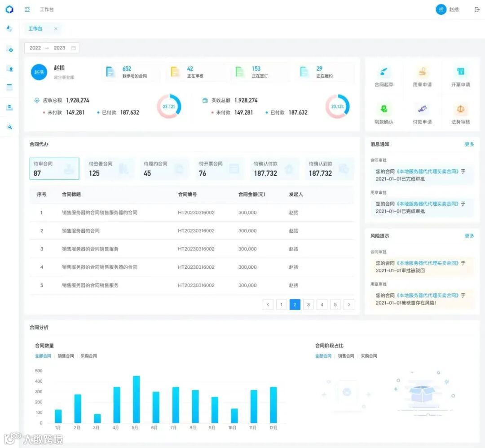The height and width of the screenshot is (448, 485).
Task: Click the 3月 bar in chart
Action: (97, 419)
